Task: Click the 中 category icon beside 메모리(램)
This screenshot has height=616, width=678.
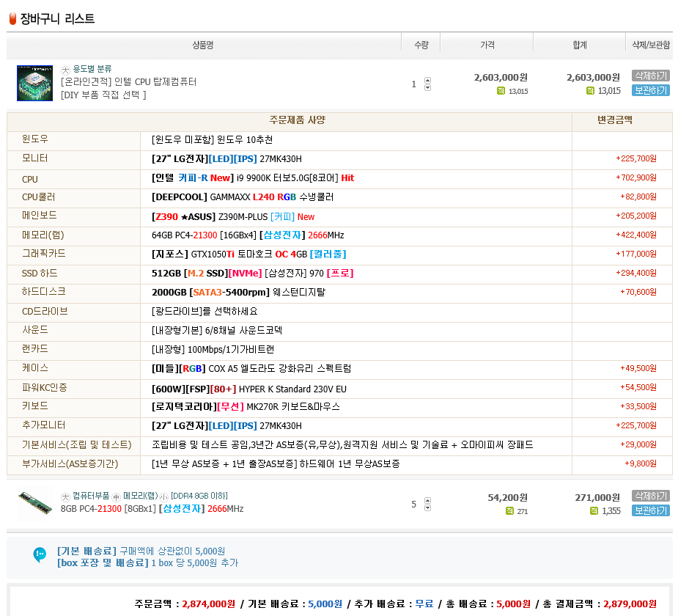Action: tap(117, 496)
